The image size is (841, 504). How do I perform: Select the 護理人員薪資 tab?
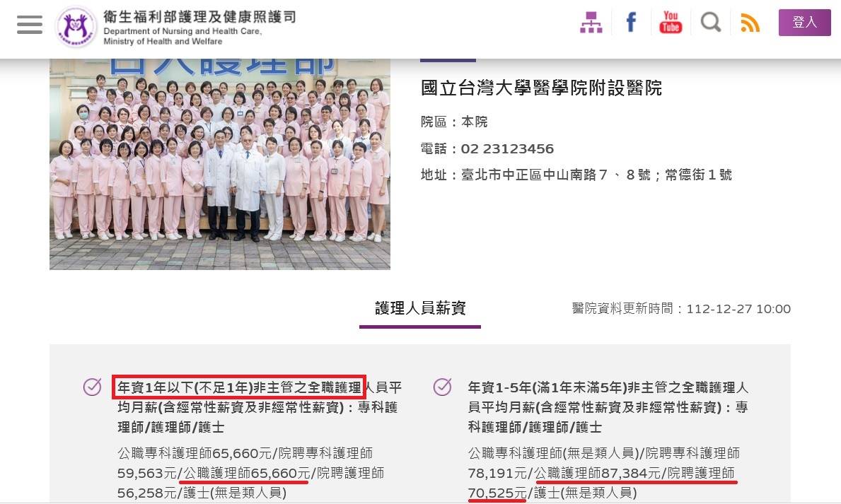[x=420, y=308]
